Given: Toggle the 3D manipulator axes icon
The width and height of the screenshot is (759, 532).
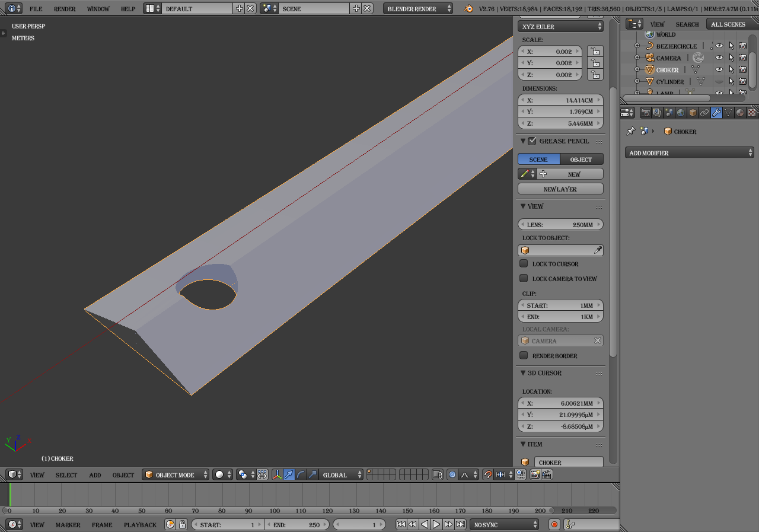Looking at the screenshot, I should tap(277, 474).
